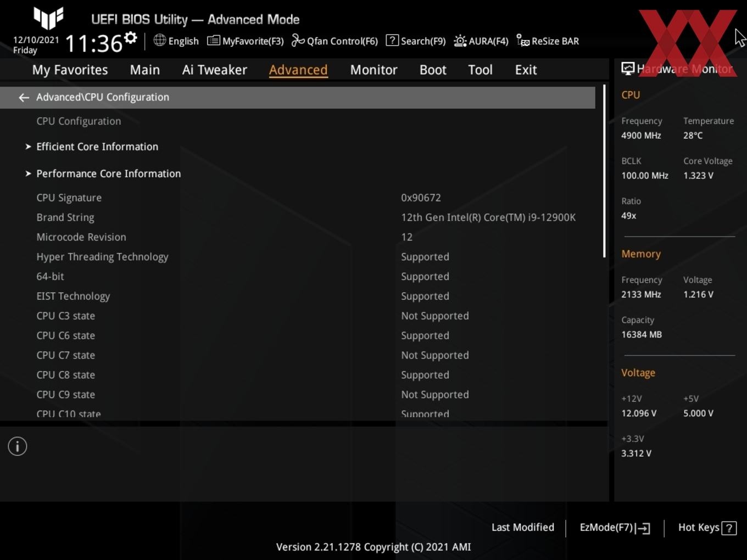
Task: Open My Favorites tab
Action: pos(70,70)
